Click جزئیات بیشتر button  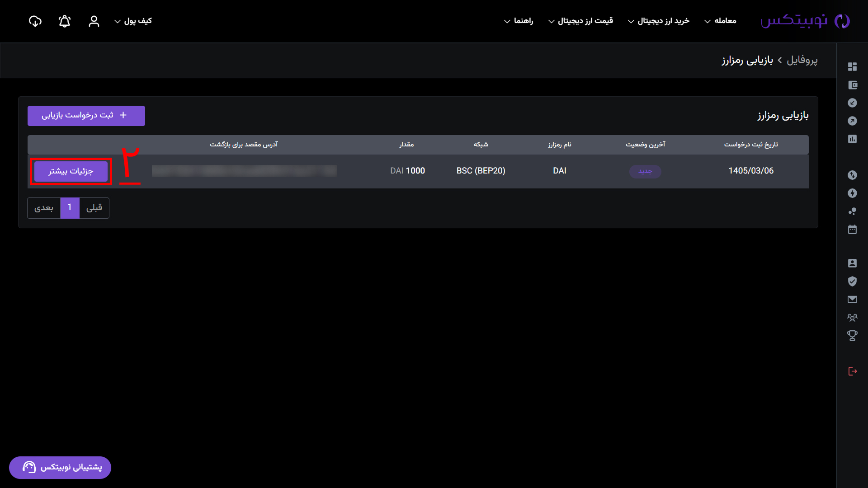coord(71,171)
